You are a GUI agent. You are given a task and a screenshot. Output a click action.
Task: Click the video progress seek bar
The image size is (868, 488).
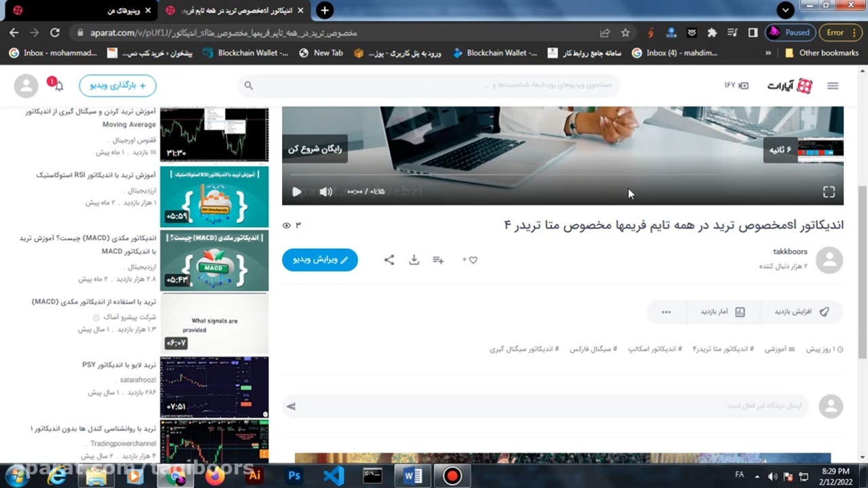point(563,175)
